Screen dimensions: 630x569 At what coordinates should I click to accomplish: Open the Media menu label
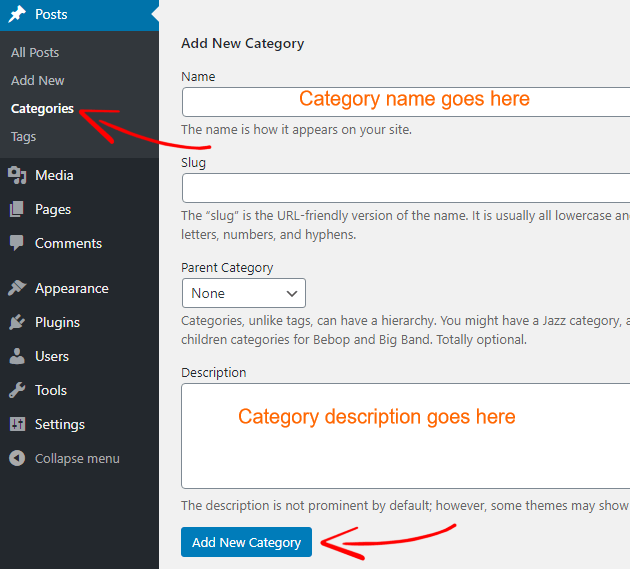(x=54, y=176)
